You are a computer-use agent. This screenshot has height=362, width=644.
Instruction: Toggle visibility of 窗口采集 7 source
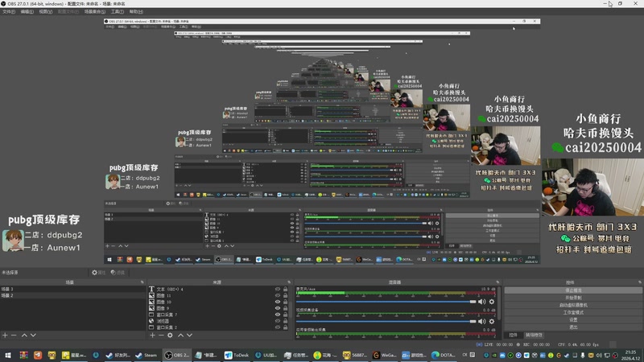pos(278,315)
